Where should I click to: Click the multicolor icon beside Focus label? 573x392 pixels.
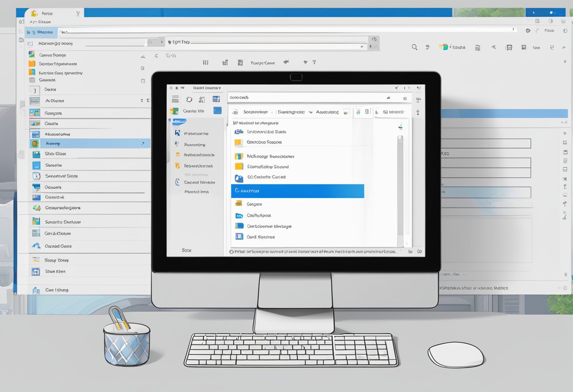point(443,47)
